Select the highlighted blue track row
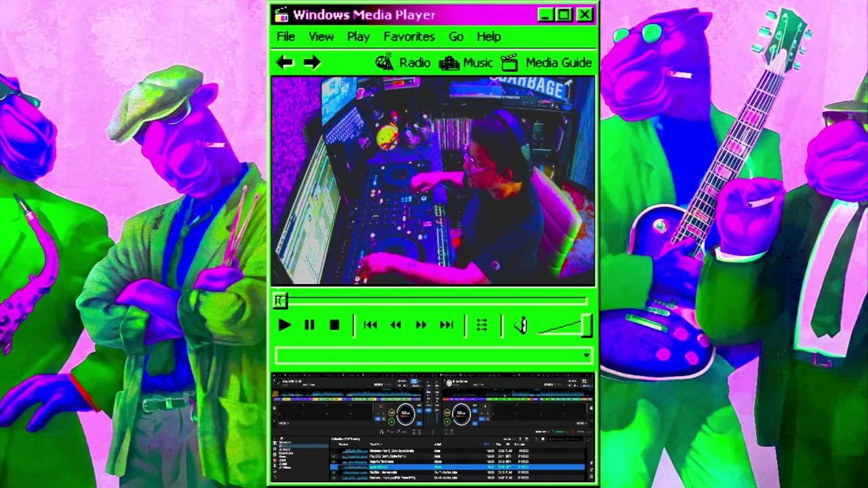 [x=458, y=467]
